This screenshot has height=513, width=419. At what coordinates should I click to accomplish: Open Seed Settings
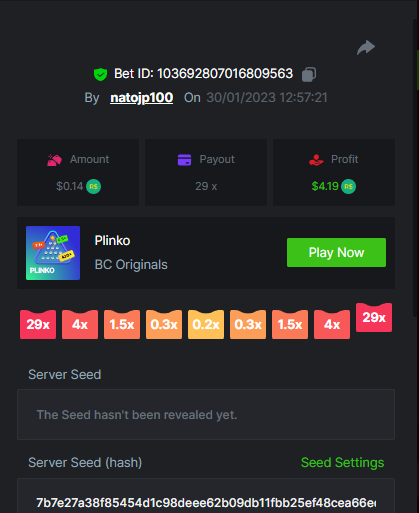342,463
